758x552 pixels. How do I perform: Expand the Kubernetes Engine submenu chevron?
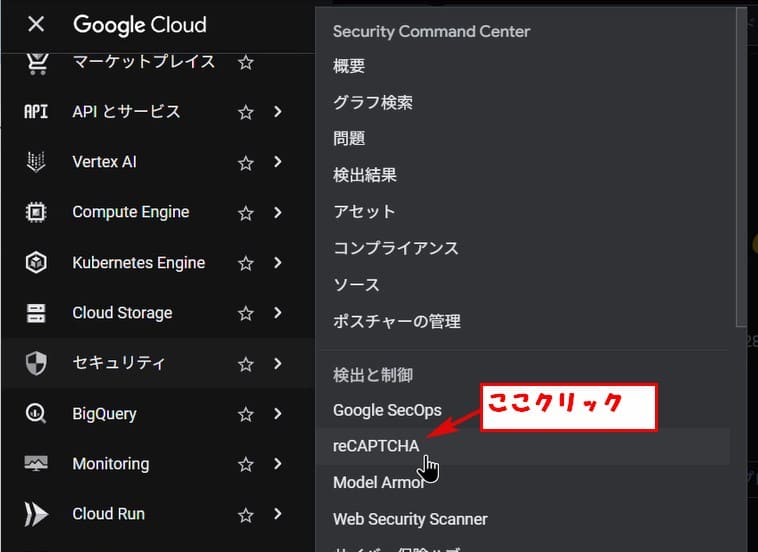point(278,263)
